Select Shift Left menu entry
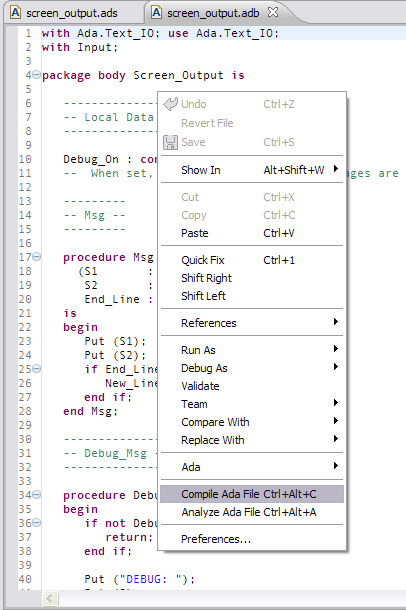The width and height of the screenshot is (406, 610). point(252,296)
